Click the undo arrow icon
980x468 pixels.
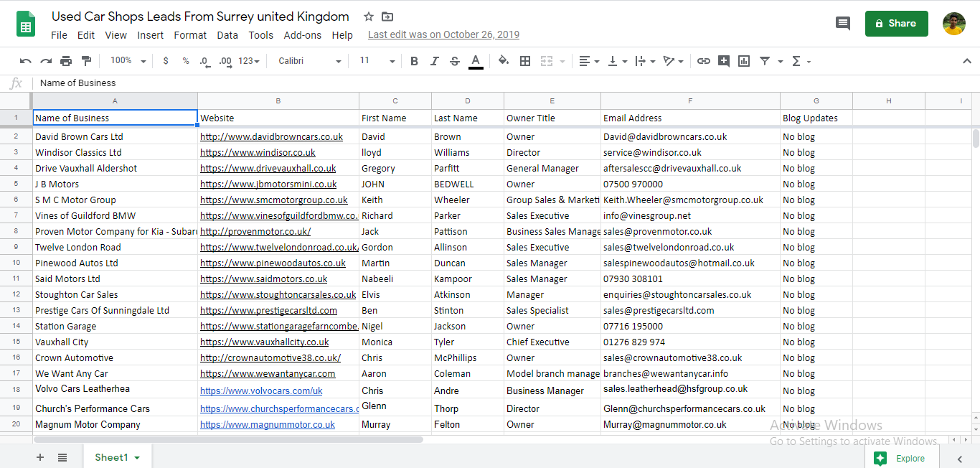point(26,61)
